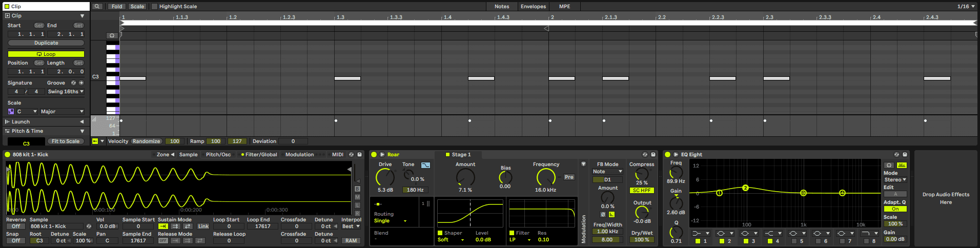The height and width of the screenshot is (248, 980).
Task: Turn off the clip Loop switch
Action: [x=46, y=54]
